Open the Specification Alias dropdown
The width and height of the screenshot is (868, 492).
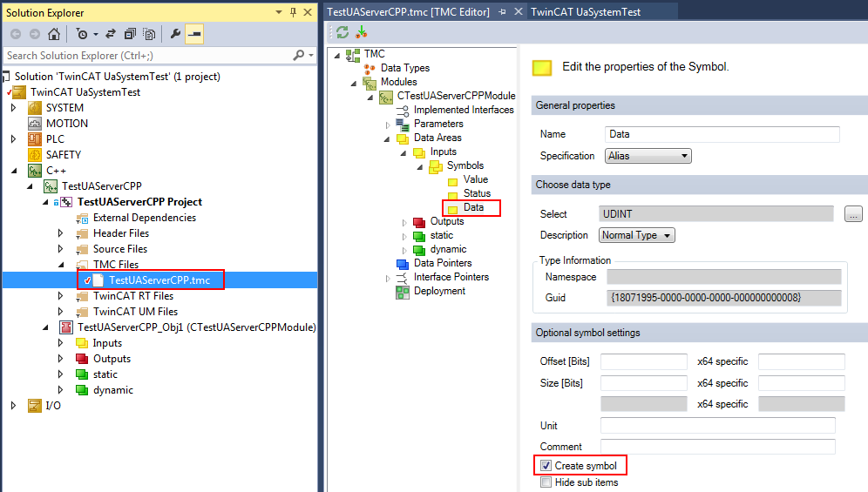(648, 156)
